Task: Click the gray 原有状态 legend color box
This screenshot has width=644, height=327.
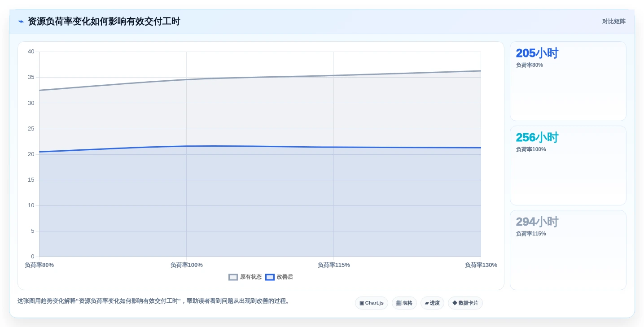Action: click(233, 277)
